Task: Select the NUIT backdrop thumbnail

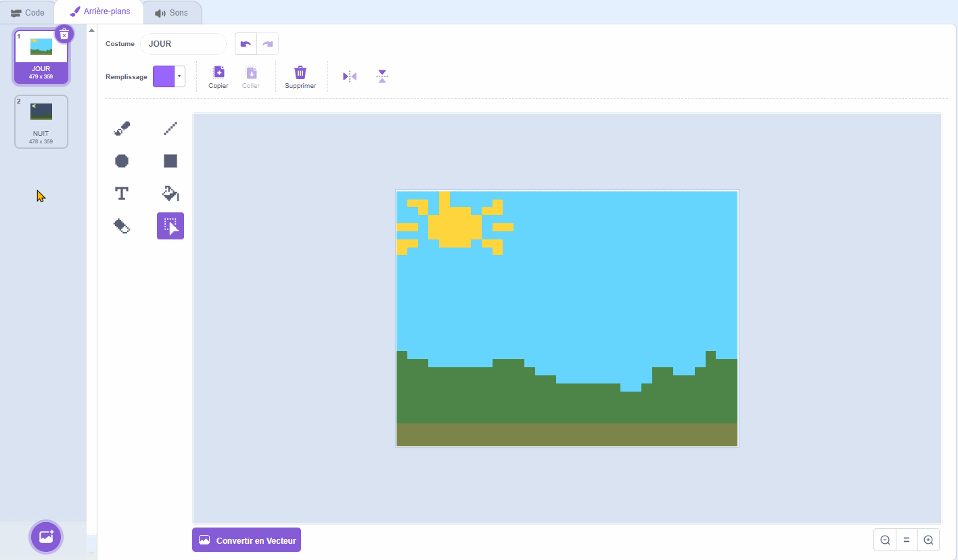Action: (41, 122)
